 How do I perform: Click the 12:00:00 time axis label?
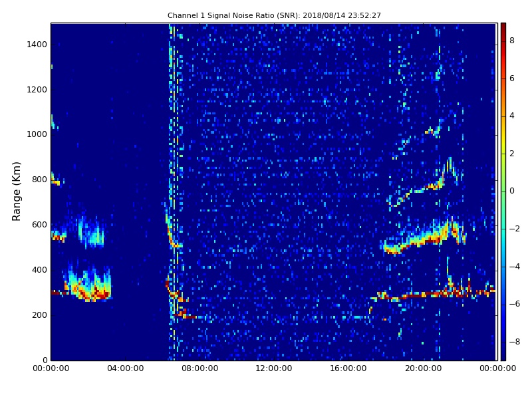(x=274, y=368)
